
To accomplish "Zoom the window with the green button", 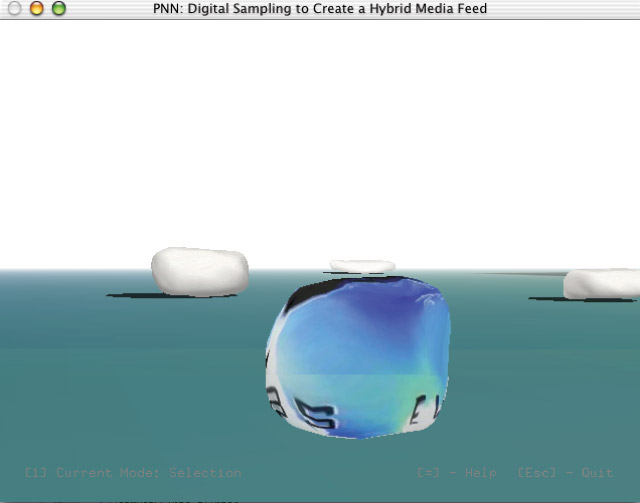I will 58,9.
